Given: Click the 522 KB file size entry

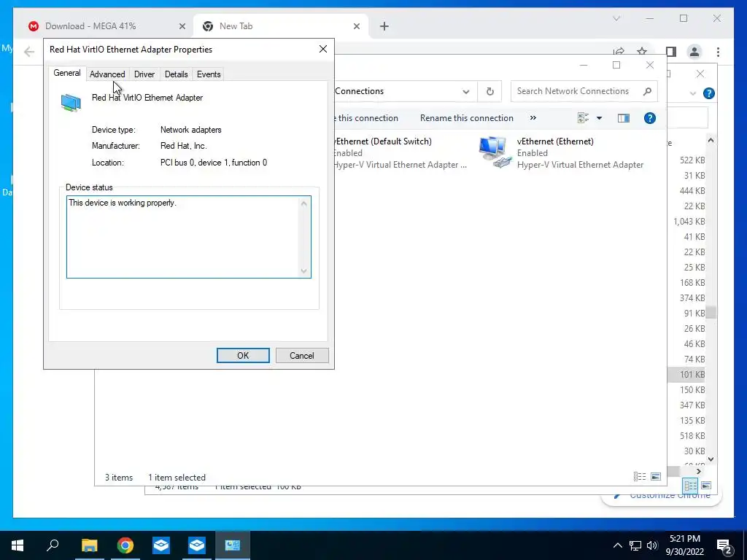Looking at the screenshot, I should (x=692, y=160).
